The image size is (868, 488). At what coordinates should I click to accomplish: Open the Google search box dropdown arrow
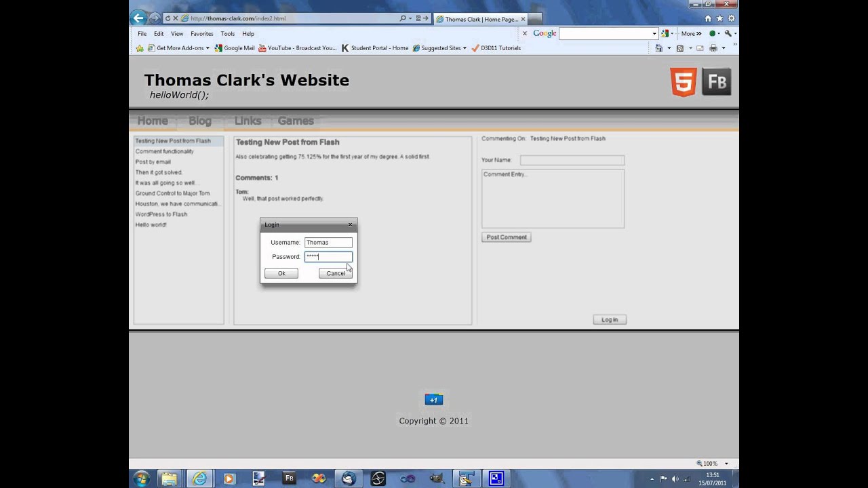(x=654, y=34)
